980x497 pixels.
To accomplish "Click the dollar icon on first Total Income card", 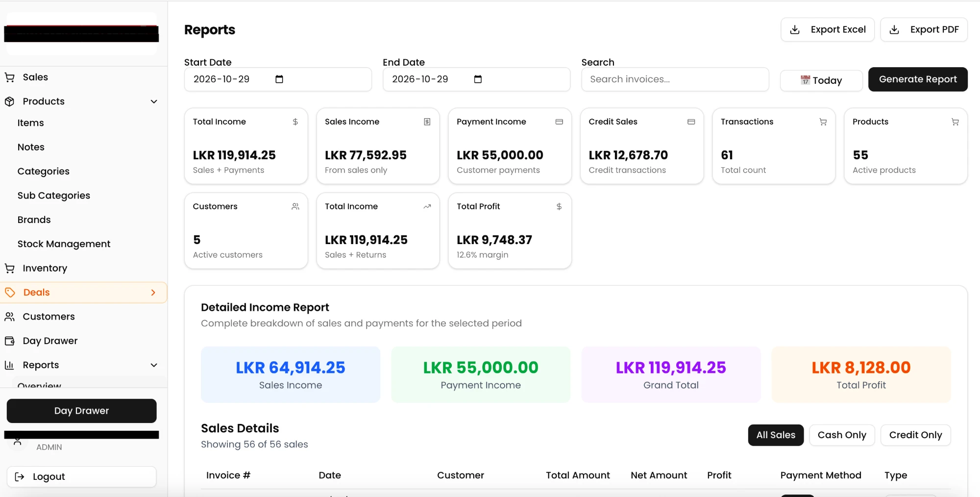I will pos(295,122).
